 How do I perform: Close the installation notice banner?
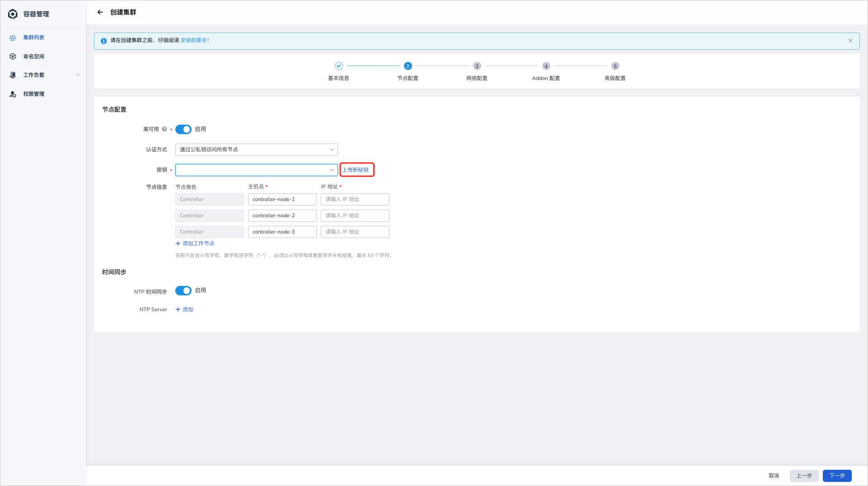coord(850,41)
